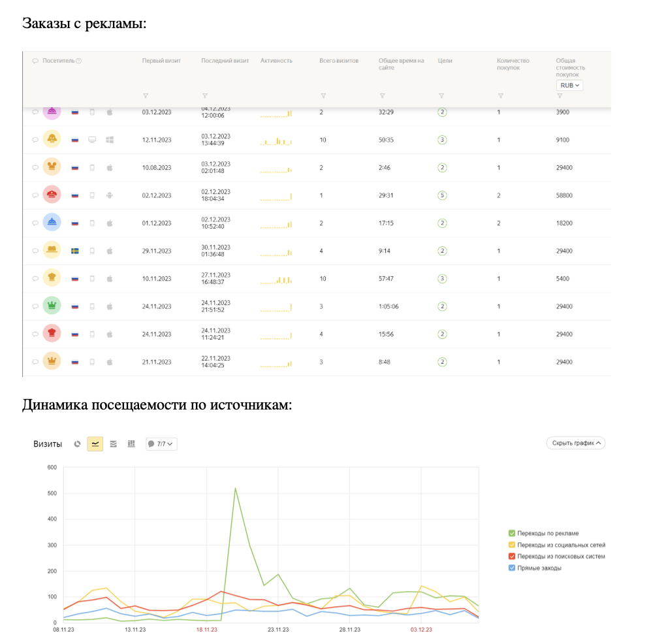This screenshot has width=649, height=644.
Task: Expand the 7/7 segments dropdown
Action: click(161, 444)
